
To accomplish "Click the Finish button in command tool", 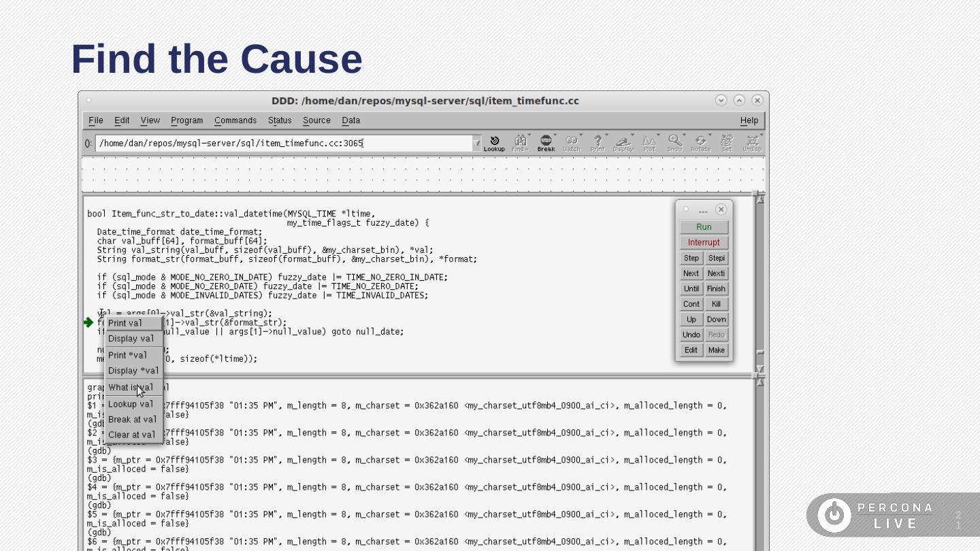I will [x=716, y=289].
